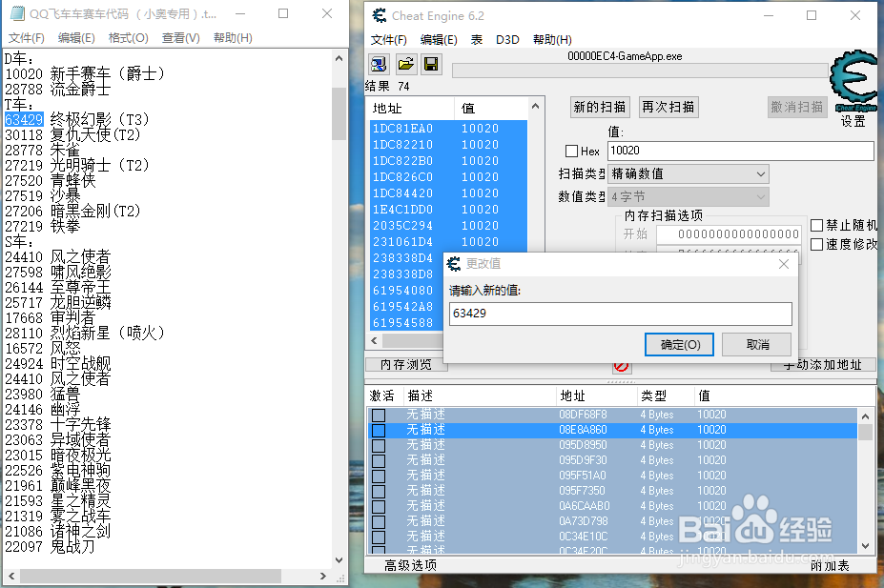
Task: Click the 地址 column header in results list
Action: pos(412,108)
